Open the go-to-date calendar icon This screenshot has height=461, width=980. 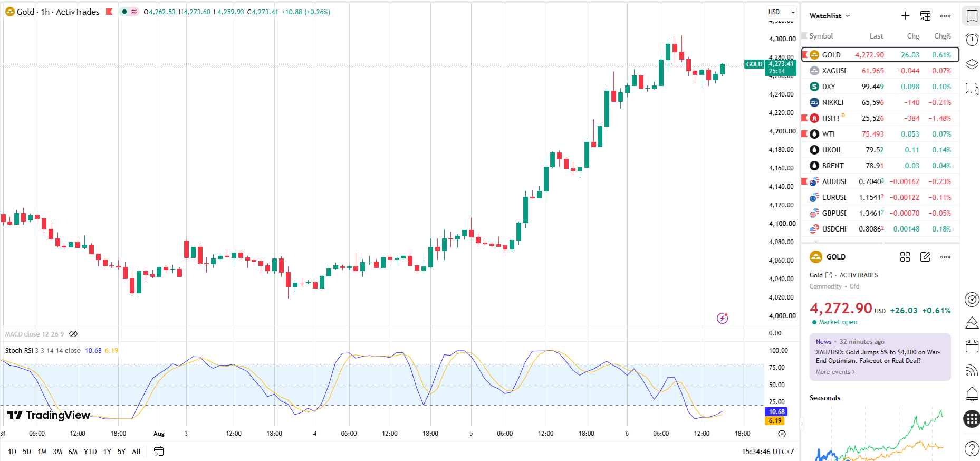point(158,452)
